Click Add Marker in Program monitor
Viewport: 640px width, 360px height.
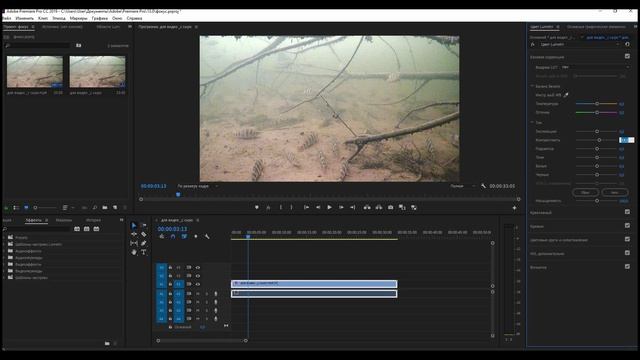point(257,207)
